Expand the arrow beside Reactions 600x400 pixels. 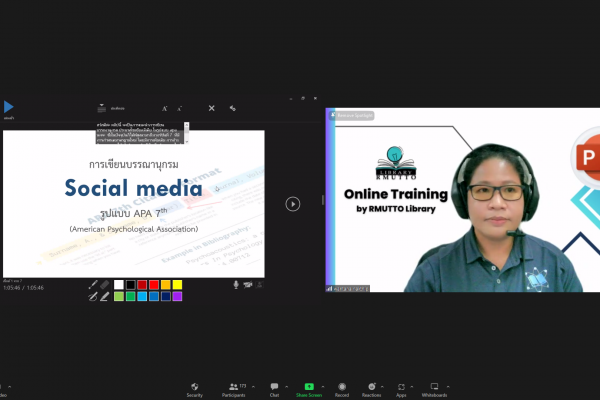tap(382, 387)
